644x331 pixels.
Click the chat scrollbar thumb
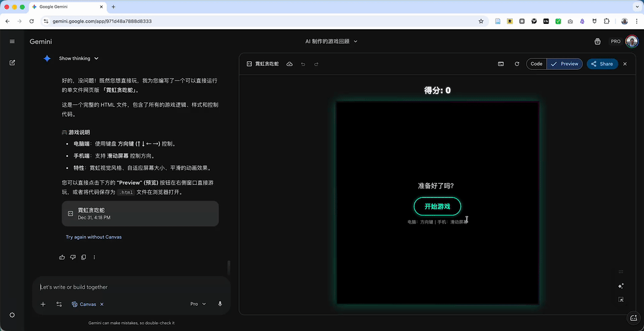[x=229, y=268]
